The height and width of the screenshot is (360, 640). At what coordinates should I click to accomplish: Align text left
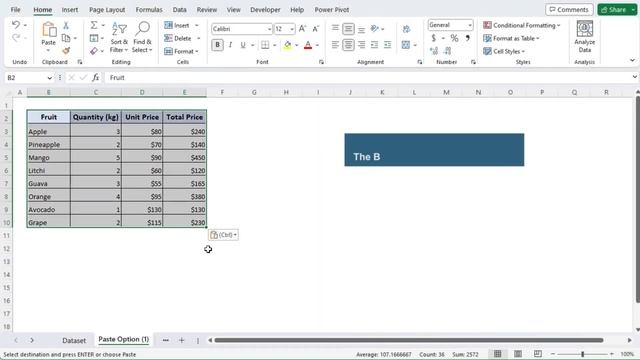click(335, 44)
